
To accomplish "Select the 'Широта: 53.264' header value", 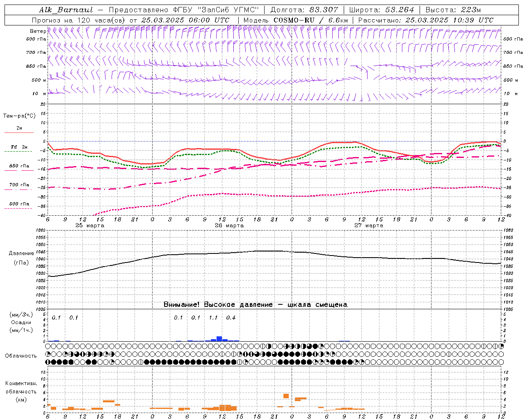I will (381, 10).
